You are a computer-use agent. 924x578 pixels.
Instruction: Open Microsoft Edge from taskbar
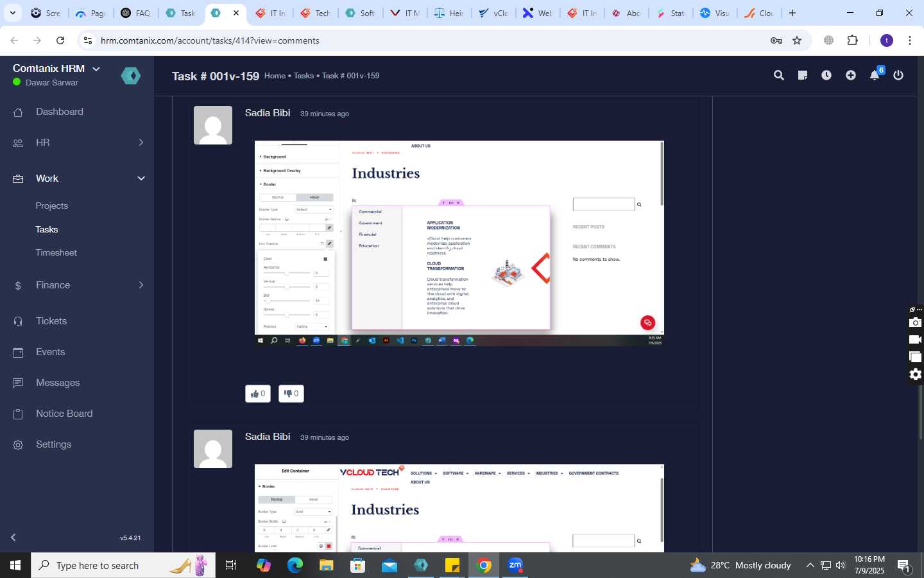click(x=295, y=566)
